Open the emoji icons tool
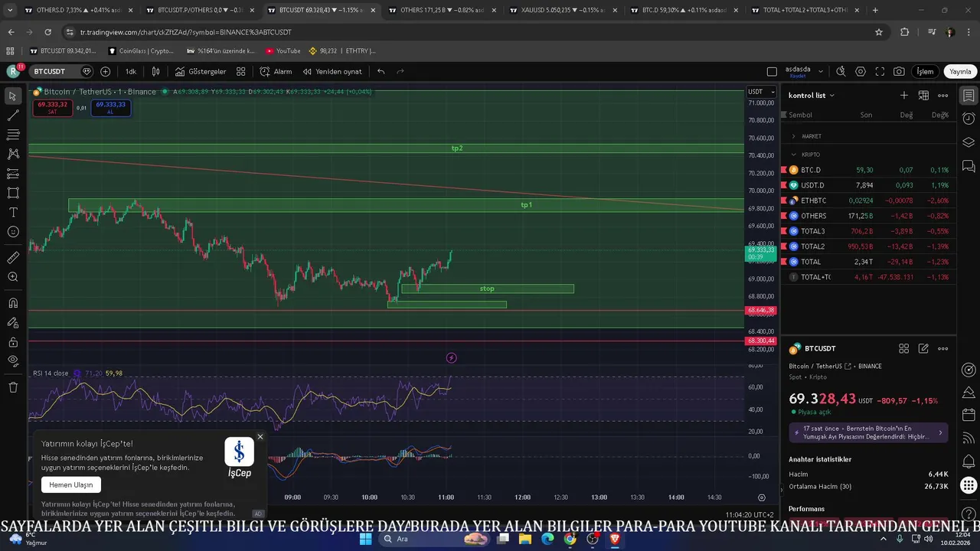980x551 pixels. coord(12,232)
